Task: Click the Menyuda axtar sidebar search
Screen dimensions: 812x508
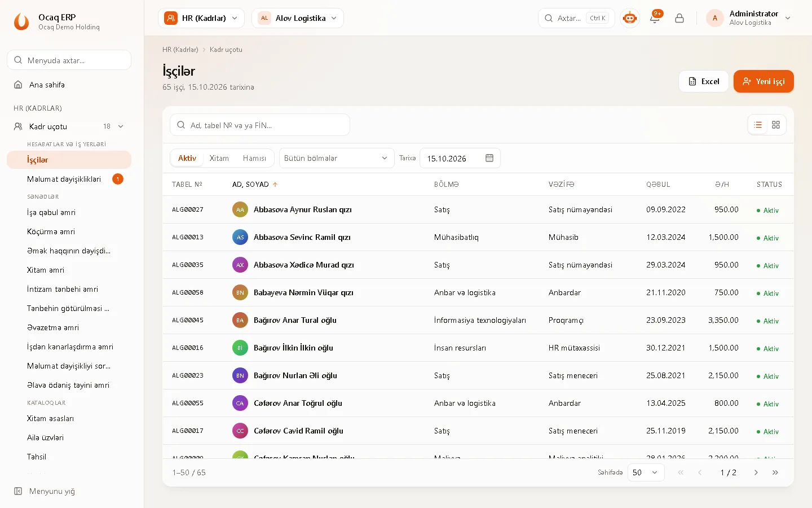Action: [69, 60]
